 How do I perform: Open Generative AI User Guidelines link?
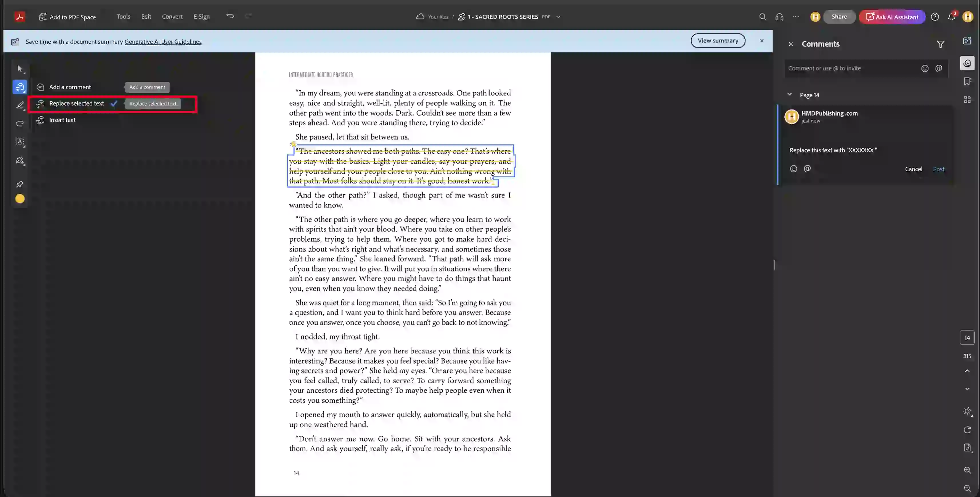click(x=163, y=42)
